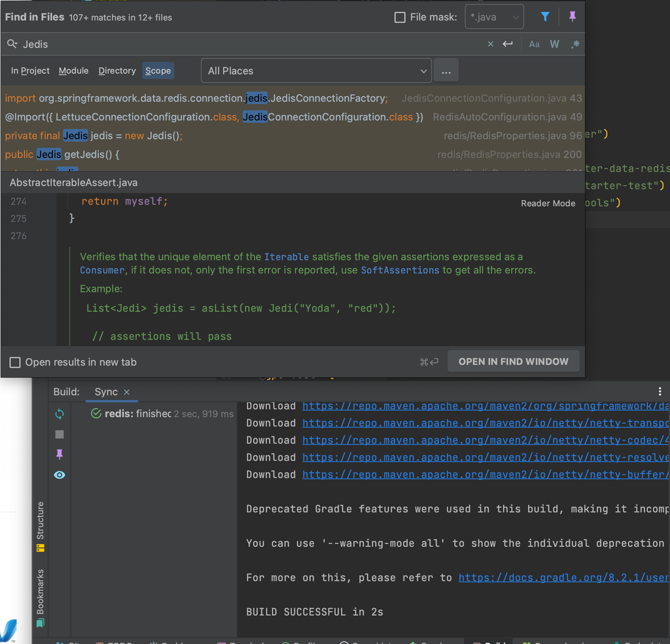The width and height of the screenshot is (670, 644).
Task: Open the netty-buffer download link
Action: pyautogui.click(x=486, y=474)
